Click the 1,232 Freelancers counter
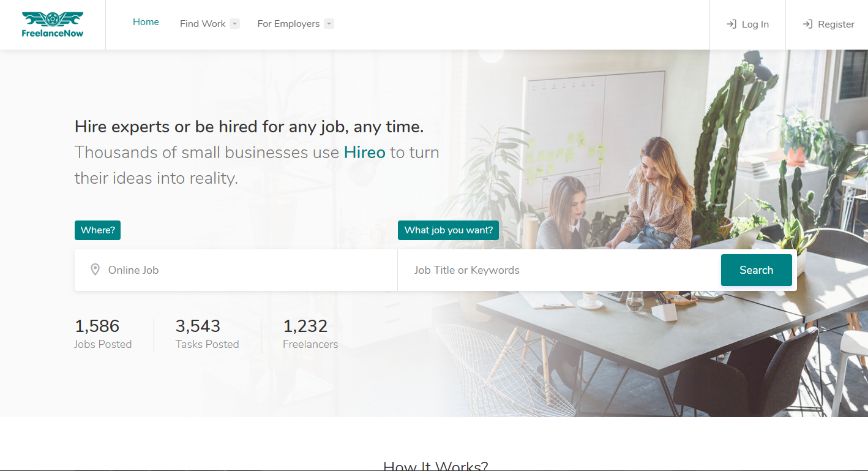Viewport: 868px width, 471px height. tap(310, 334)
